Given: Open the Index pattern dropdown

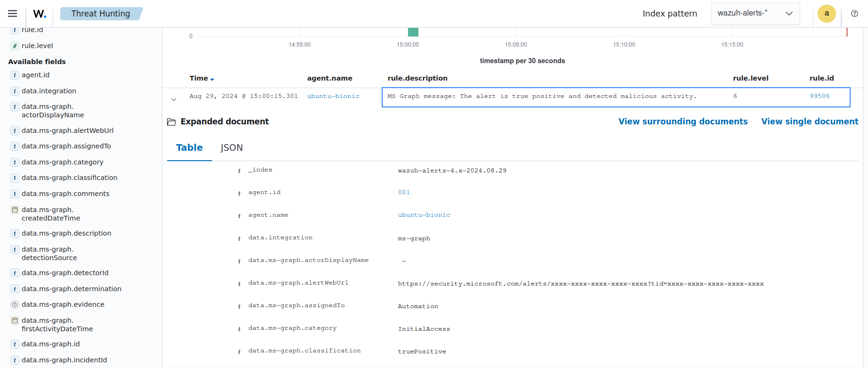Looking at the screenshot, I should point(755,14).
